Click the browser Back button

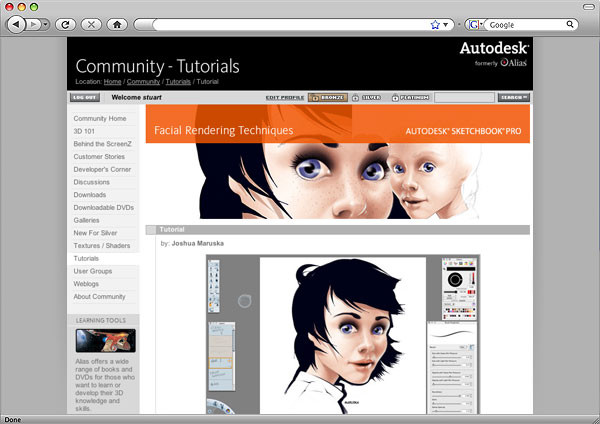coord(18,23)
